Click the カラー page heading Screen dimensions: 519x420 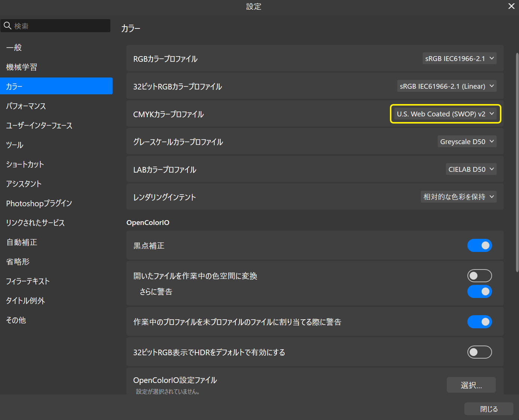[131, 28]
